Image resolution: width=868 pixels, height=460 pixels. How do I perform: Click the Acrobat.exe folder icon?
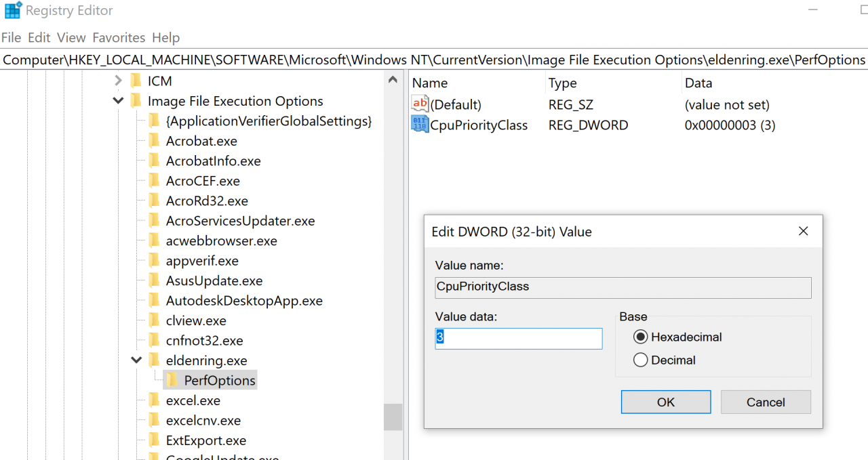[154, 141]
